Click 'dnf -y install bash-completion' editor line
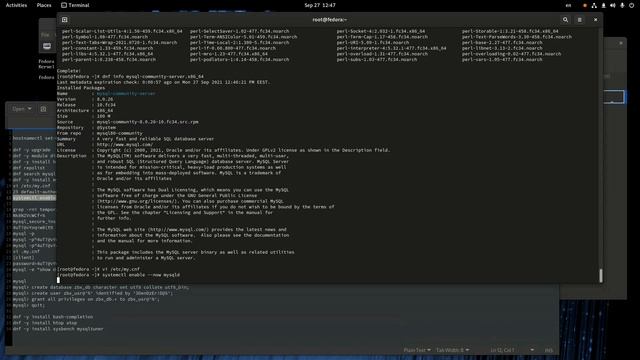This screenshot has height=360, width=640. tap(53, 317)
